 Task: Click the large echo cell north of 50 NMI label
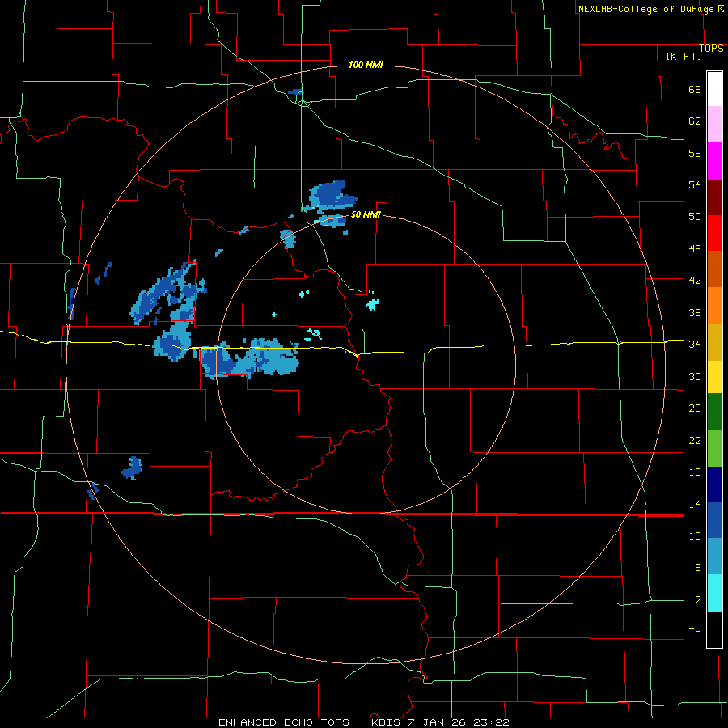point(332,197)
